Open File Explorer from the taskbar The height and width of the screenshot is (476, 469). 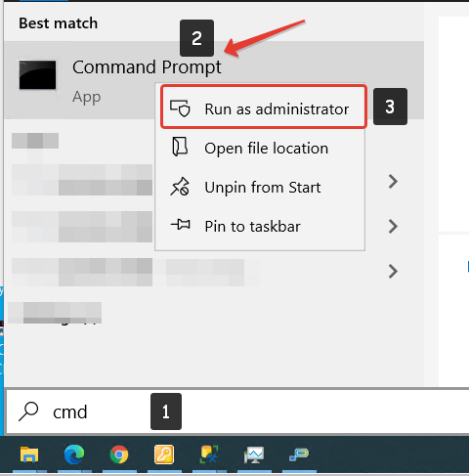(29, 454)
